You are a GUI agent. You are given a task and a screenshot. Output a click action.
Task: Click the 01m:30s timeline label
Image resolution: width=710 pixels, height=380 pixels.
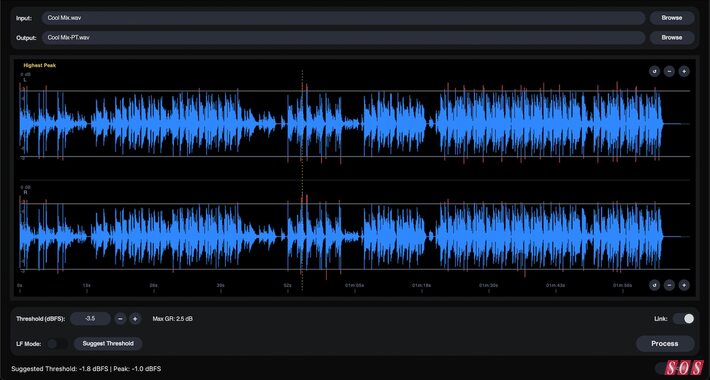[489, 286]
